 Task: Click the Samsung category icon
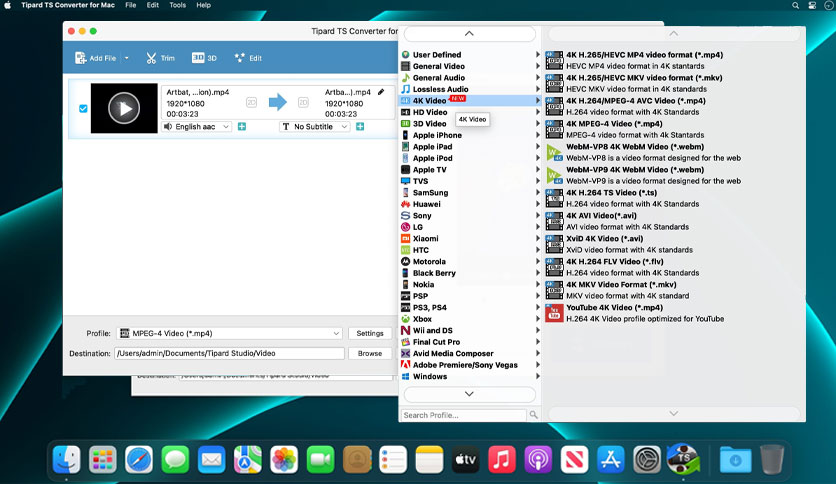point(405,192)
